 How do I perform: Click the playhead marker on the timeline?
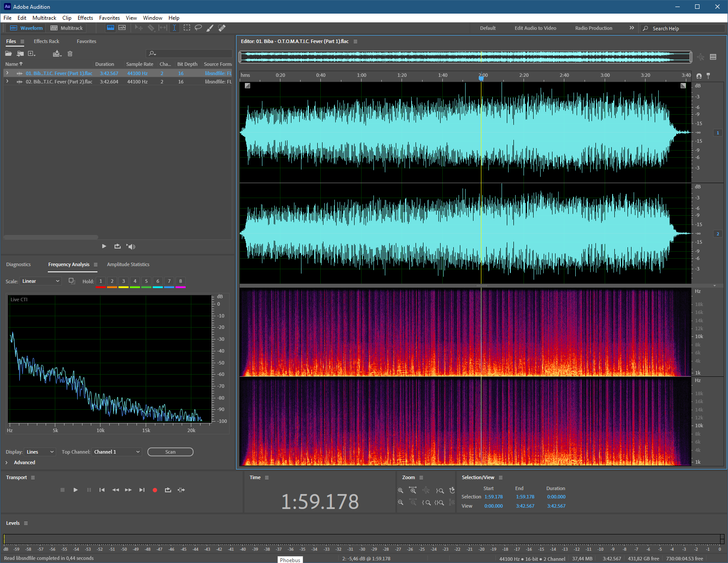(x=481, y=78)
